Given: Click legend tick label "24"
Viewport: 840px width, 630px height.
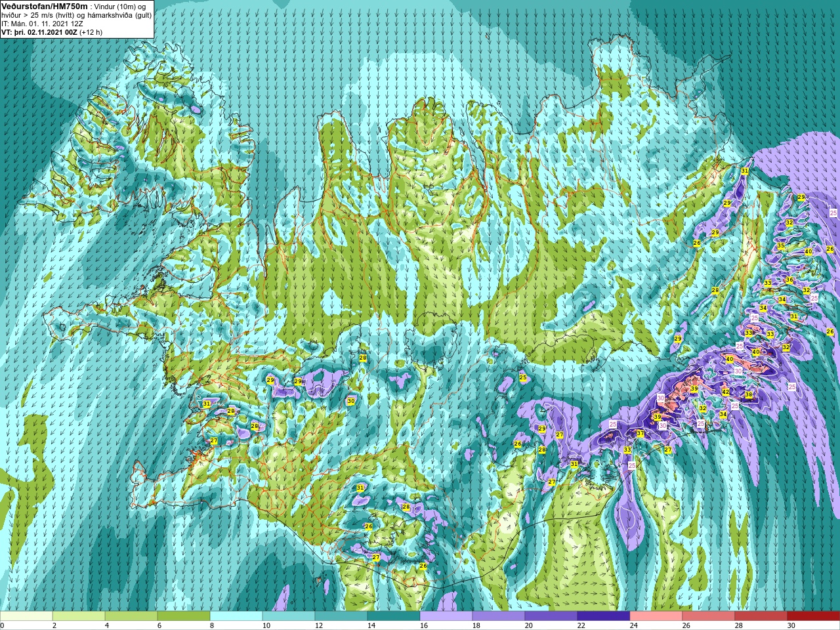Looking at the screenshot, I should [x=634, y=625].
